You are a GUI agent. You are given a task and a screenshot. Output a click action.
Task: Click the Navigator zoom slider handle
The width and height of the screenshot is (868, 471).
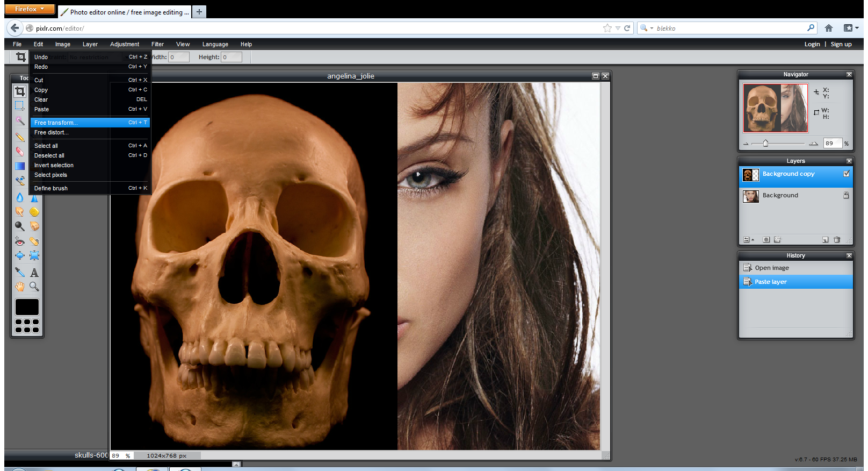pyautogui.click(x=766, y=143)
